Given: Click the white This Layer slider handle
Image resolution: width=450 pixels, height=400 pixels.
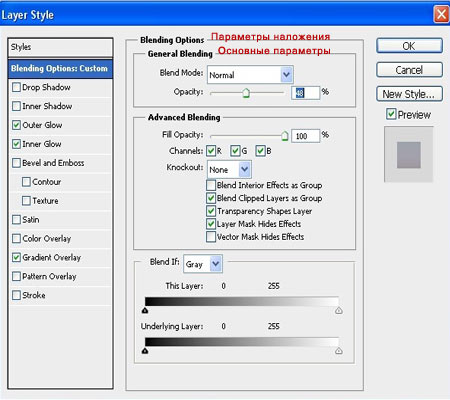Looking at the screenshot, I should (x=339, y=311).
